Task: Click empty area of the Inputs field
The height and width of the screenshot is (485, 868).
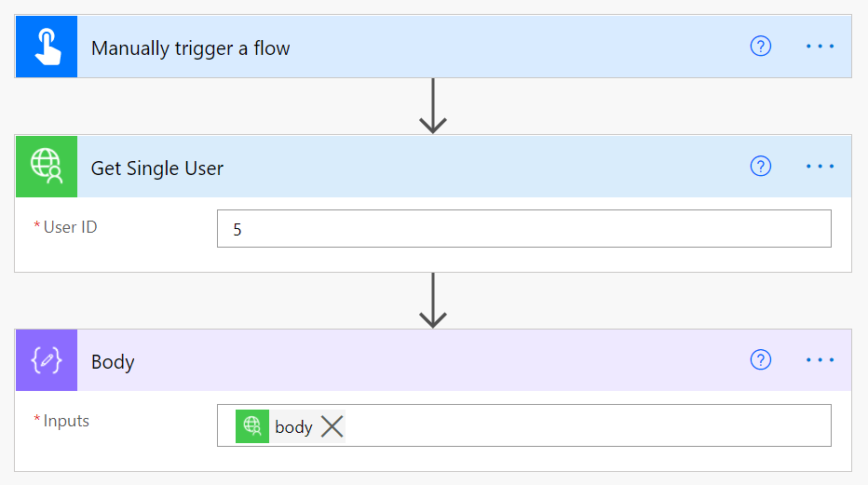Action: point(587,426)
